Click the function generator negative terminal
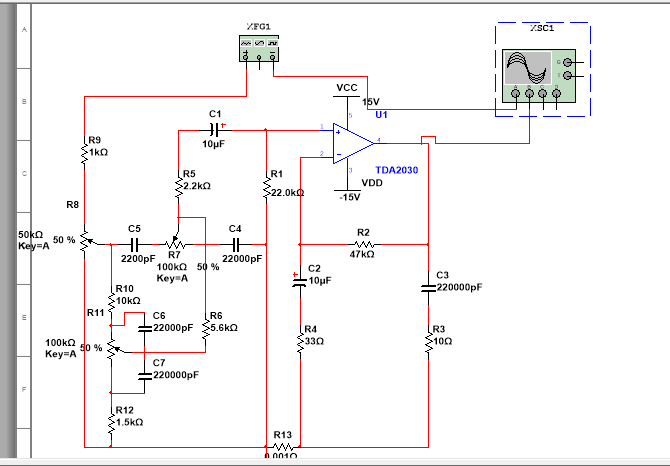 tap(273, 56)
